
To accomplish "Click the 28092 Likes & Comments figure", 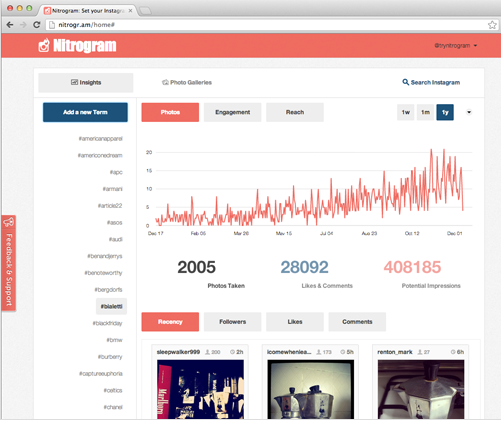I will (x=304, y=267).
